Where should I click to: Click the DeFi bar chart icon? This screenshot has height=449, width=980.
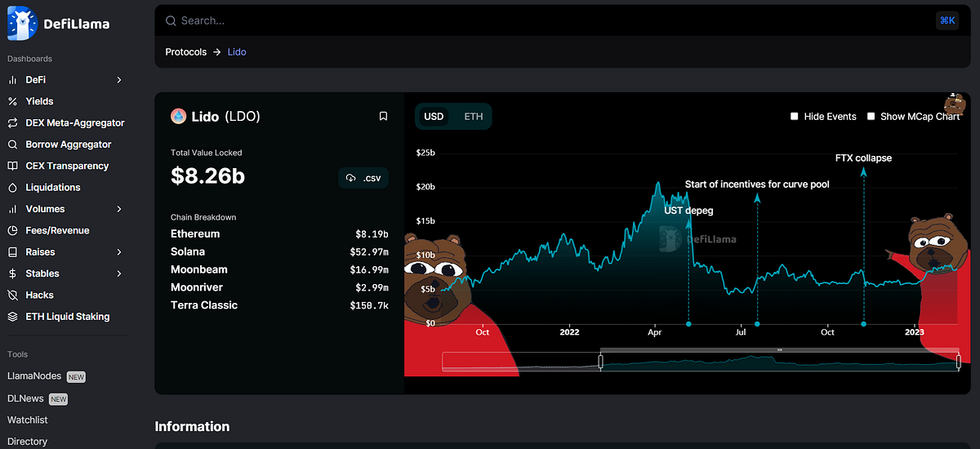coord(12,80)
